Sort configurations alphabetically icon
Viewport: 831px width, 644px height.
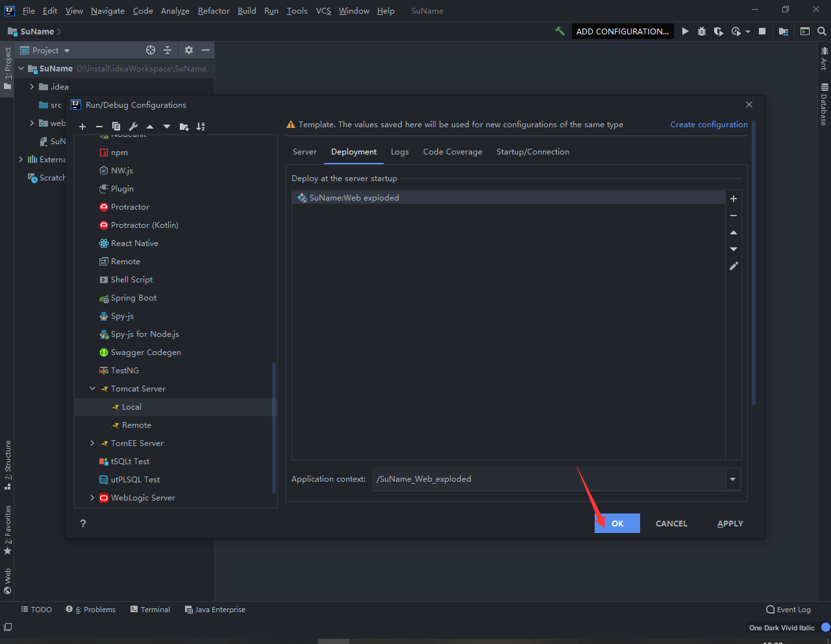(201, 127)
